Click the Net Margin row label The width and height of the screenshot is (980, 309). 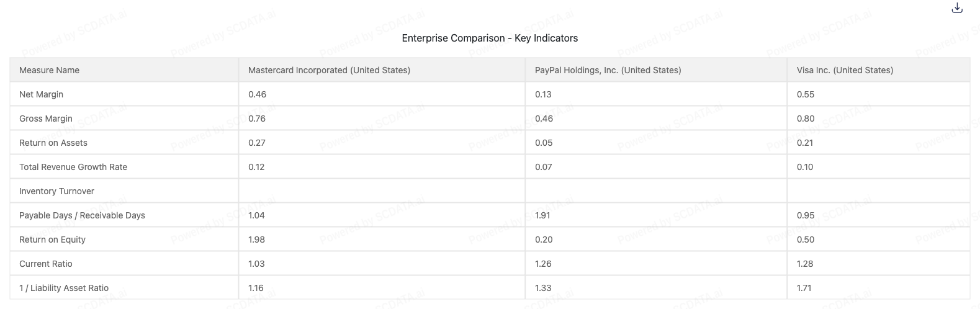point(41,94)
